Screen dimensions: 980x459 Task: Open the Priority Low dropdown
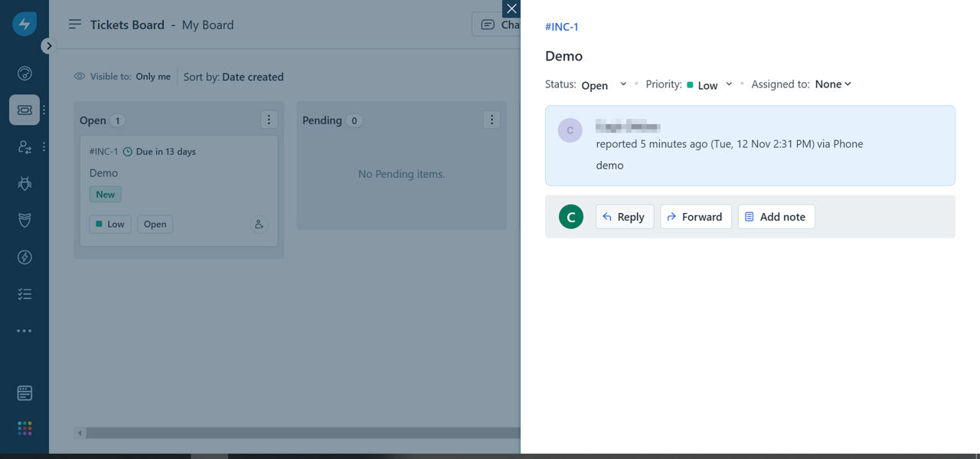pyautogui.click(x=710, y=84)
